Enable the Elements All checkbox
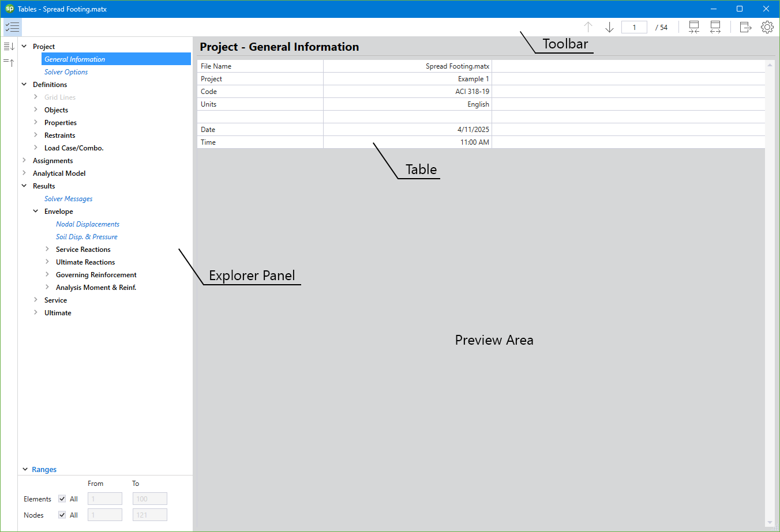 point(62,499)
